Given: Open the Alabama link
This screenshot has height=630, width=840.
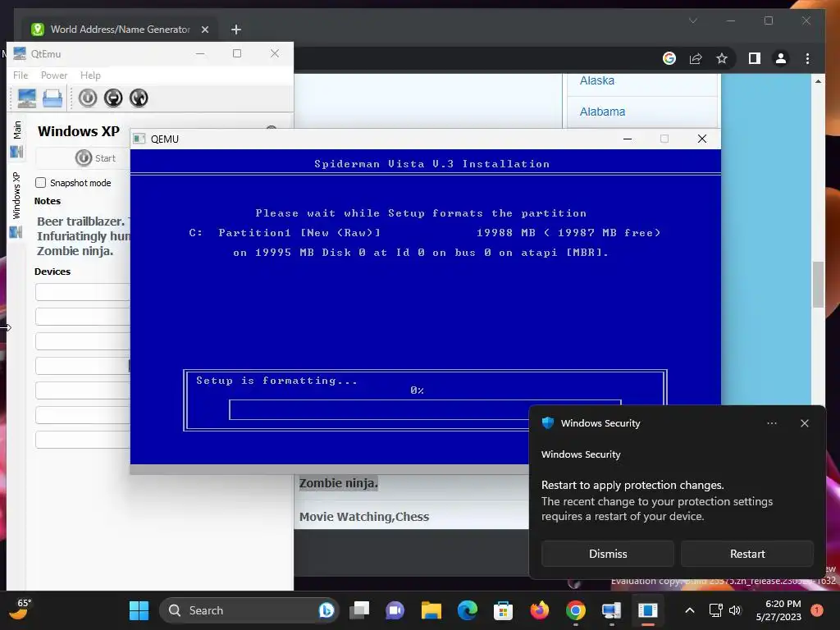Looking at the screenshot, I should 602,112.
